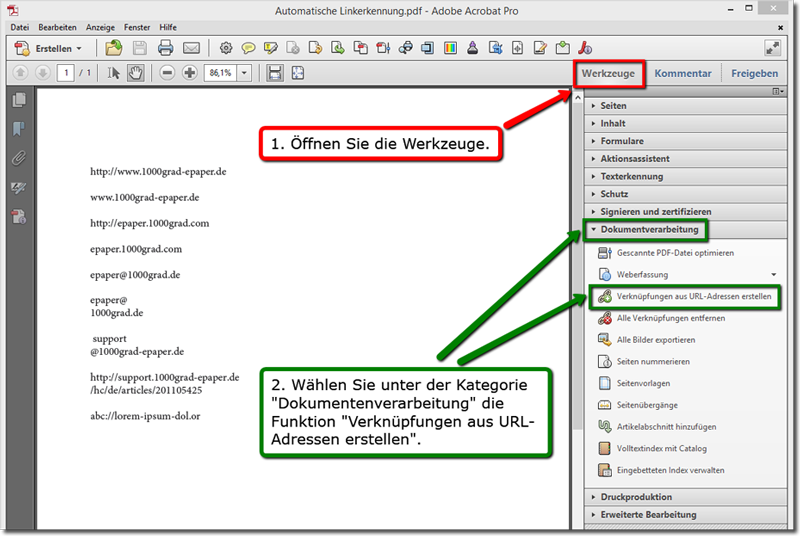Switch to the Kommentar pane

[x=683, y=73]
